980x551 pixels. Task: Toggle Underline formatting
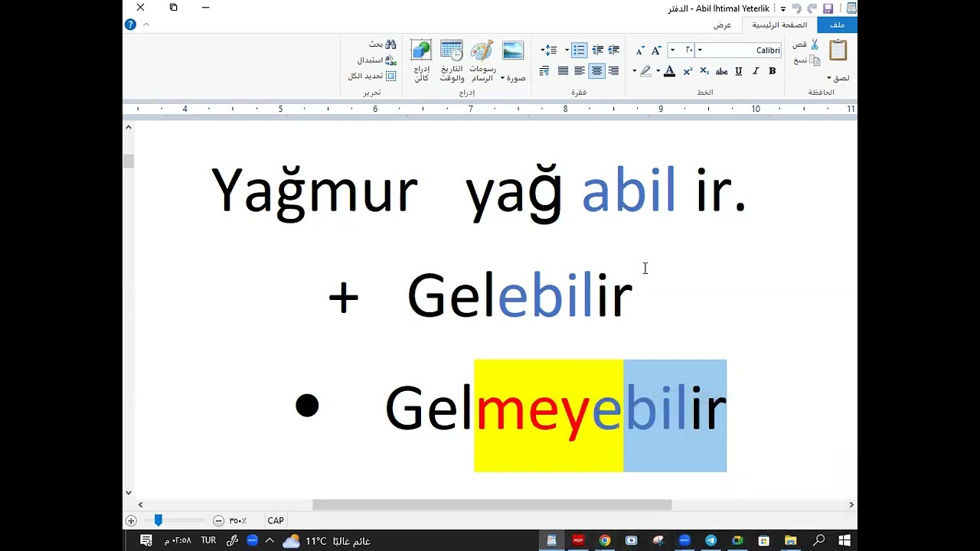pyautogui.click(x=739, y=71)
